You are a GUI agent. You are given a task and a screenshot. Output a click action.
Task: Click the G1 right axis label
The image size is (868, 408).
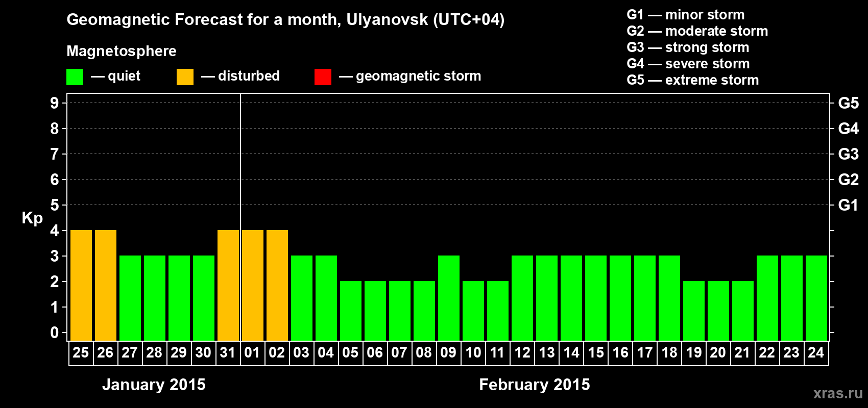tap(849, 205)
